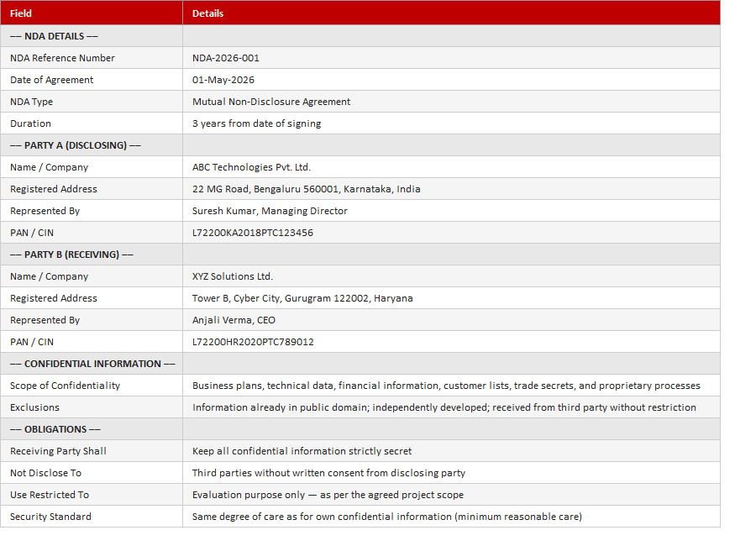The height and width of the screenshot is (546, 756).
Task: Select the 'NDA Reference Number' label cell
Action: [92, 58]
